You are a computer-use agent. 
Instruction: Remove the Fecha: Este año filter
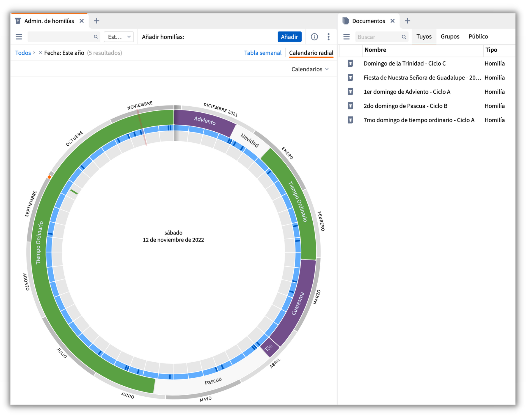pyautogui.click(x=41, y=53)
